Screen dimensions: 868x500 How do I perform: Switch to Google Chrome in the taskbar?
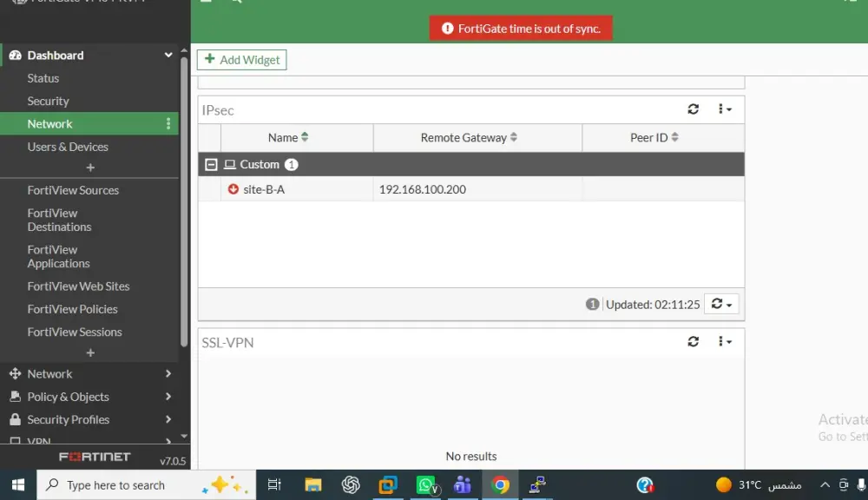[500, 485]
